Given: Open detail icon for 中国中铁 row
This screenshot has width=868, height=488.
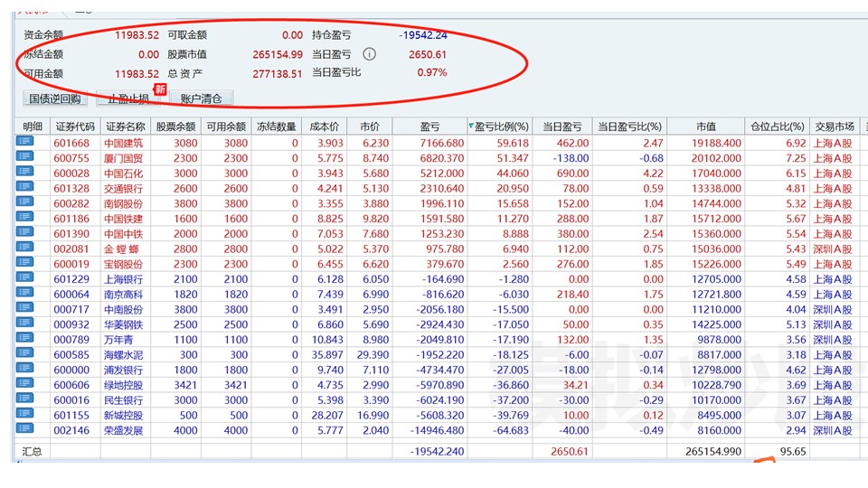Looking at the screenshot, I should click(25, 232).
